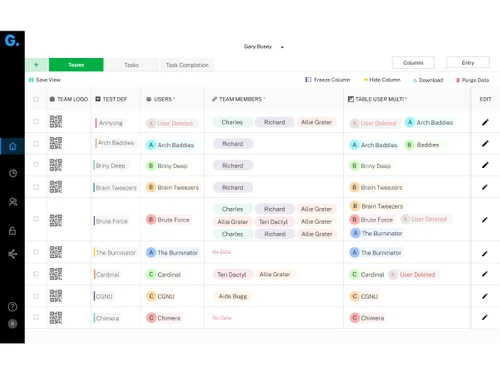This screenshot has height=375, width=500.
Task: Open the profile avatar in sidebar
Action: pos(13,324)
